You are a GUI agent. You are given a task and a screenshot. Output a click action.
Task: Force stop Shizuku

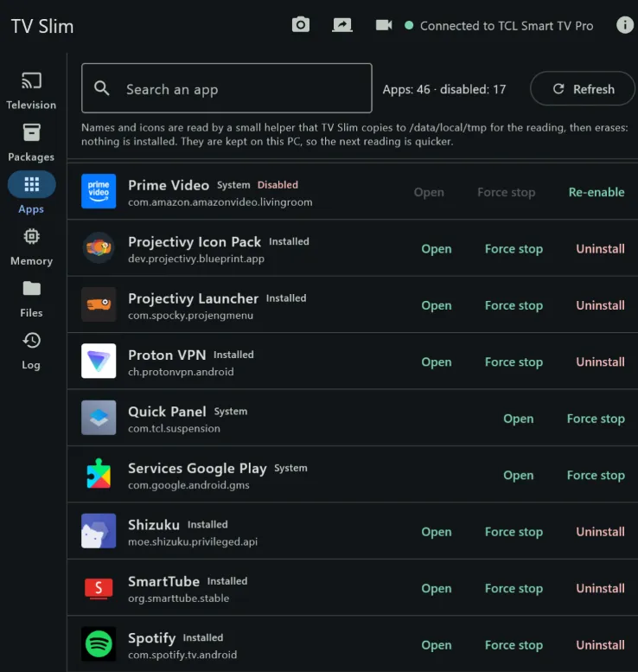tap(514, 532)
